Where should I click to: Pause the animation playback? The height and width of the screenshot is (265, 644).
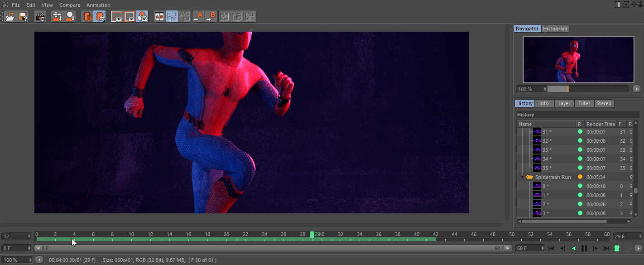(584, 248)
